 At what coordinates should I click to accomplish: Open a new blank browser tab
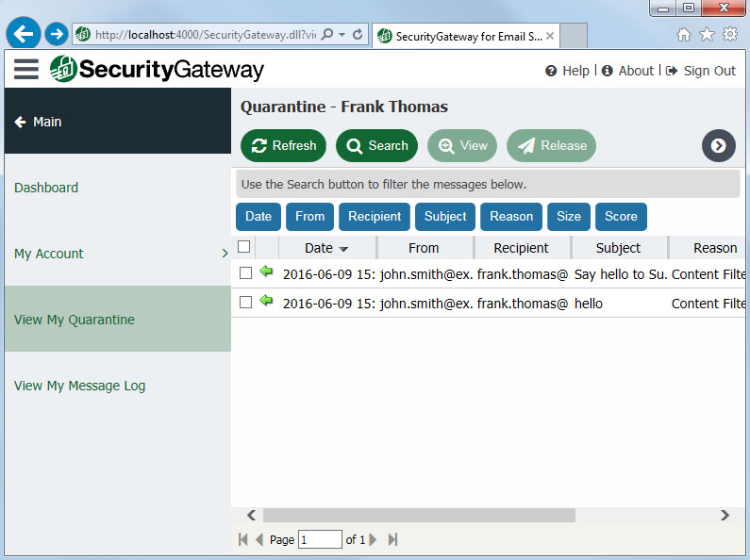574,36
